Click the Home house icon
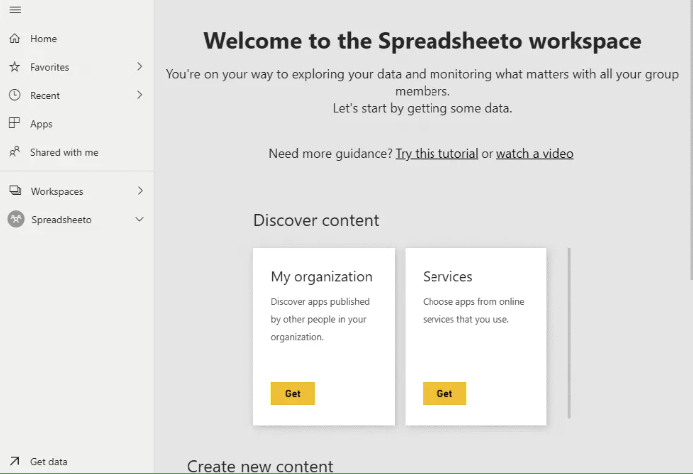The image size is (693, 474). [x=14, y=39]
